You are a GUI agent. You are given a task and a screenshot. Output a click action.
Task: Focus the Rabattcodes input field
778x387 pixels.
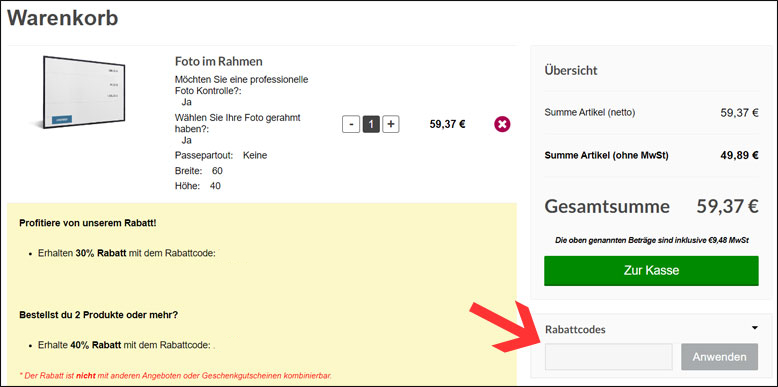coord(608,357)
